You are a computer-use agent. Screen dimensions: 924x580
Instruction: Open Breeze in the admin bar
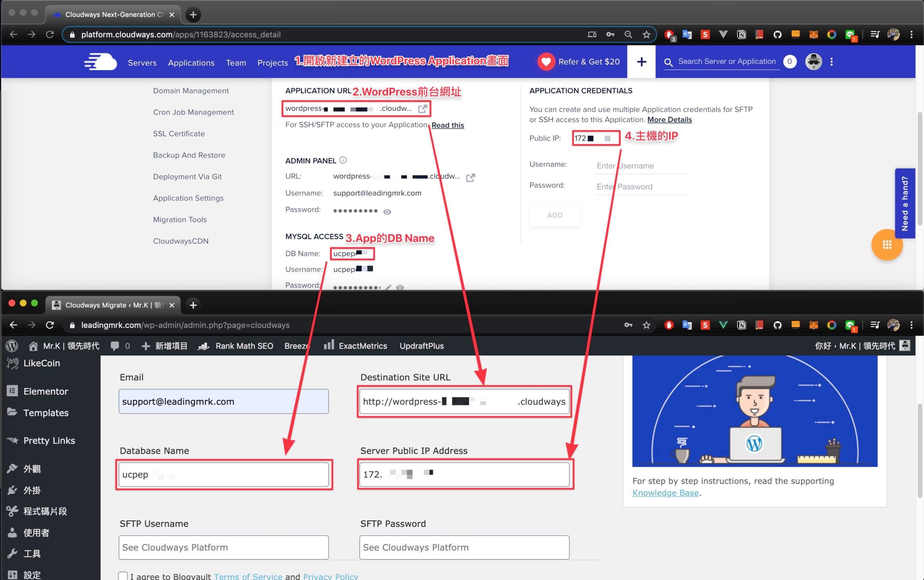click(x=297, y=346)
